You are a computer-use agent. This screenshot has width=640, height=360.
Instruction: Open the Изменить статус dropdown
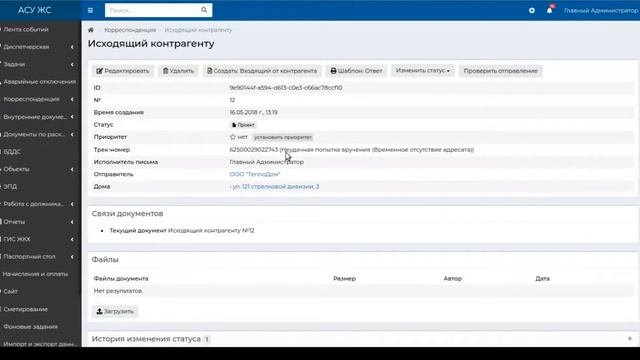[x=423, y=71]
